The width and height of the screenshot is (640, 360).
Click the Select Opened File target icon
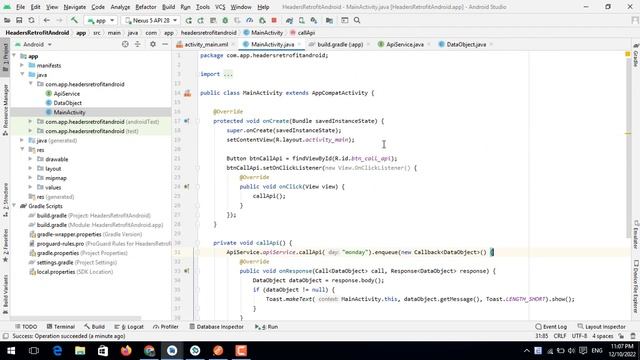(125, 44)
